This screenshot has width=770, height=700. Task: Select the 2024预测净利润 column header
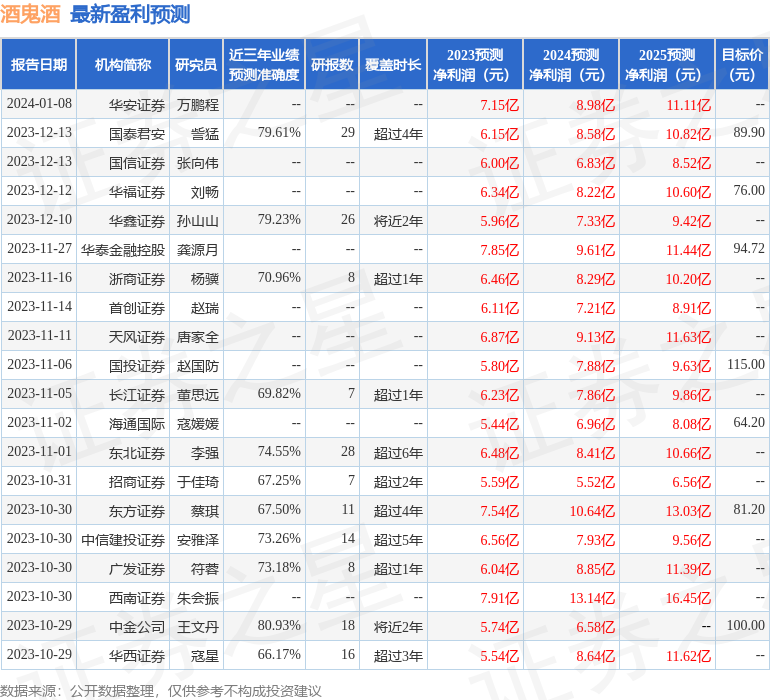click(x=571, y=64)
